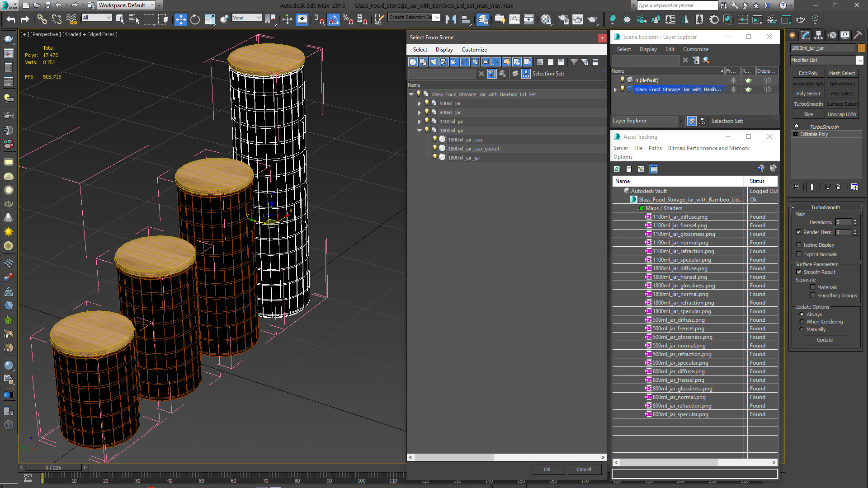Image resolution: width=868 pixels, height=488 pixels.
Task: Open Bitmap Performance and Memory menu
Action: [x=708, y=148]
